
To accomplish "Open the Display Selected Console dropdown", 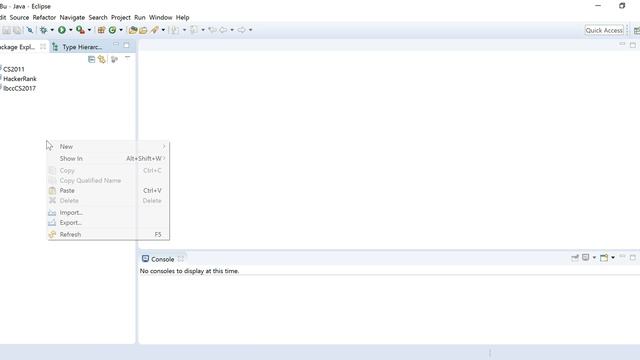I will tap(594, 258).
